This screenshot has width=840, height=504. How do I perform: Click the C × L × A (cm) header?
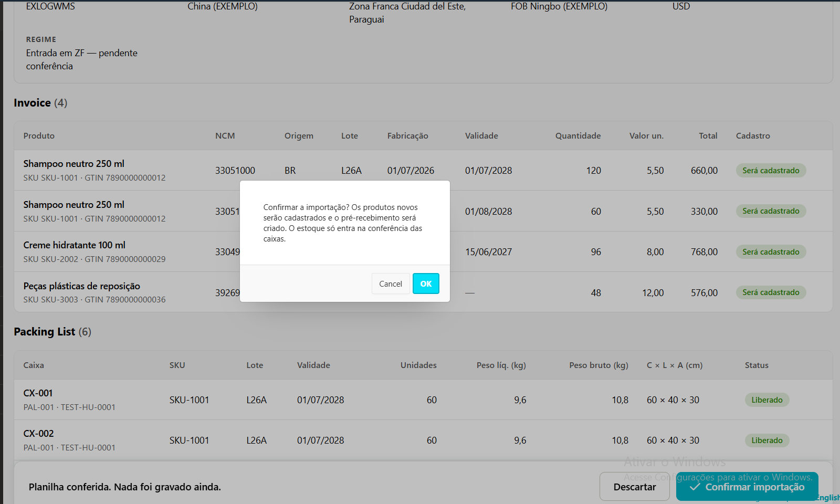[x=675, y=365]
